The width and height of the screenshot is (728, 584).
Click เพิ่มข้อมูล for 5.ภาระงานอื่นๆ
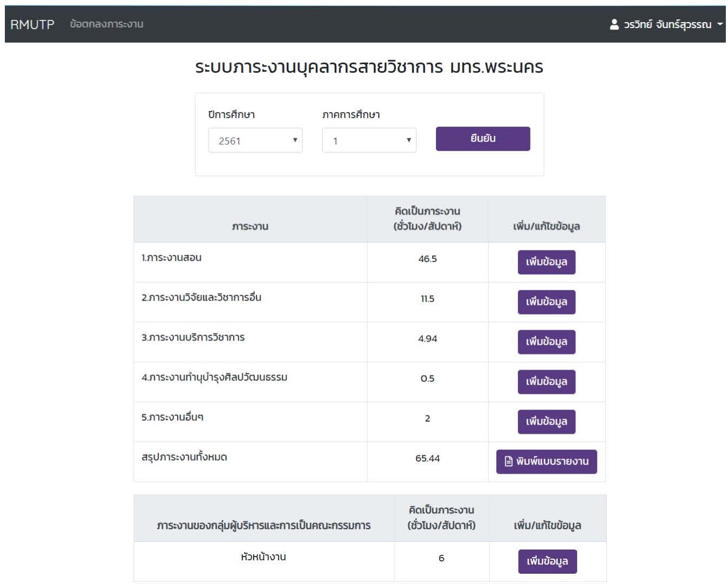(546, 422)
